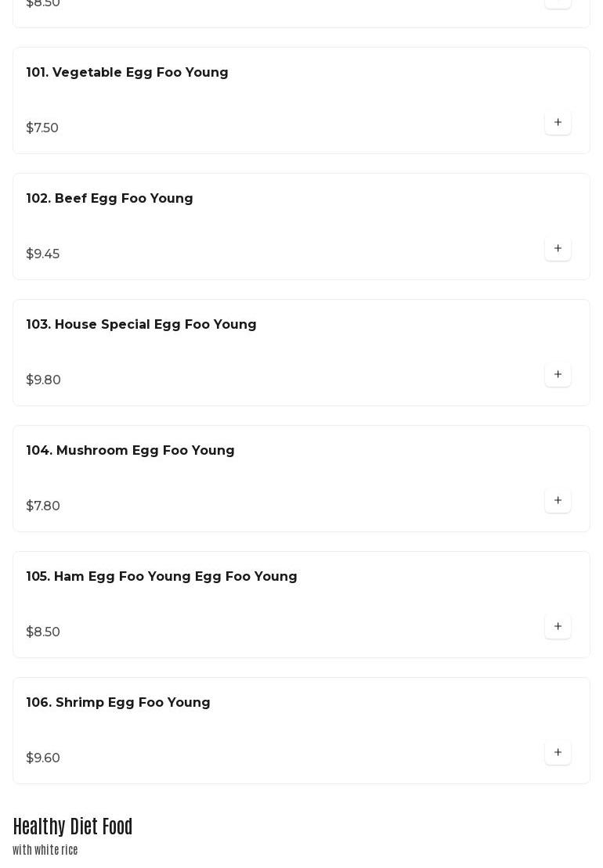Click the "with white rice" section subtitle
The image size is (603, 868).
(x=45, y=850)
